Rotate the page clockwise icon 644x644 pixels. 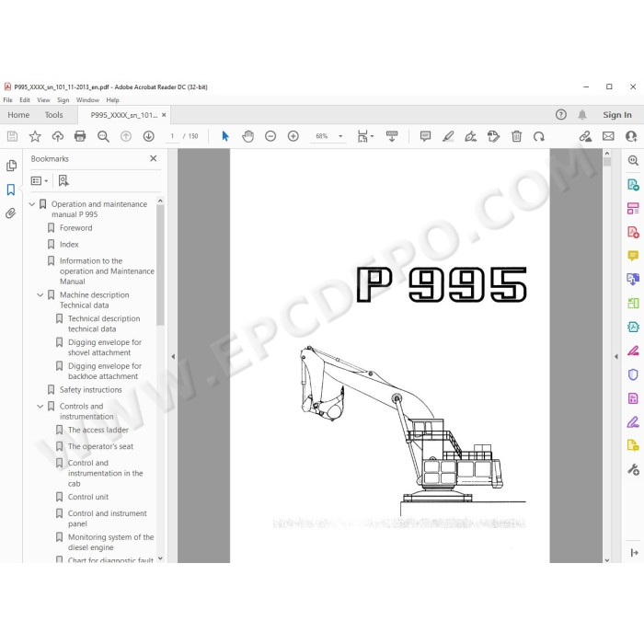click(539, 136)
